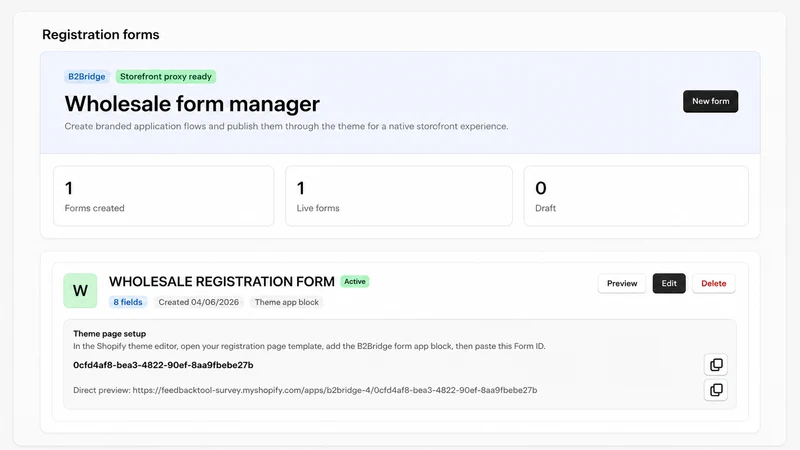Image resolution: width=800 pixels, height=450 pixels.
Task: Click the Storefront proxy ready badge
Action: [x=166, y=77]
